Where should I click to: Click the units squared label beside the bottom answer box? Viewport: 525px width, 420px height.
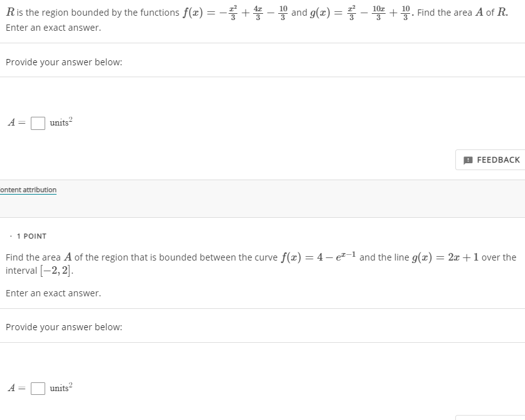(x=61, y=387)
